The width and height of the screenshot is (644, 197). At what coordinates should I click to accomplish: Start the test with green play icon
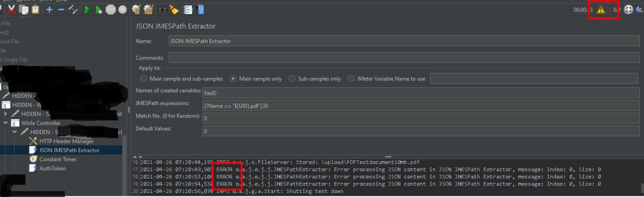87,10
